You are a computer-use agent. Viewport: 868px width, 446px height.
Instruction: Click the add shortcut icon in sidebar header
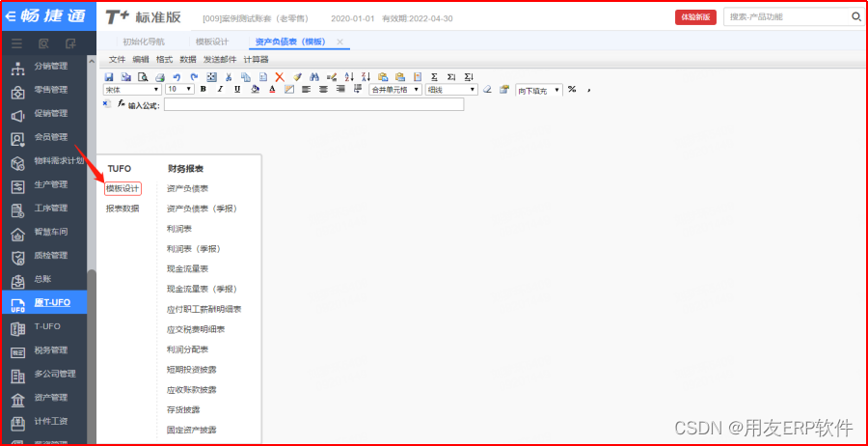tap(70, 43)
